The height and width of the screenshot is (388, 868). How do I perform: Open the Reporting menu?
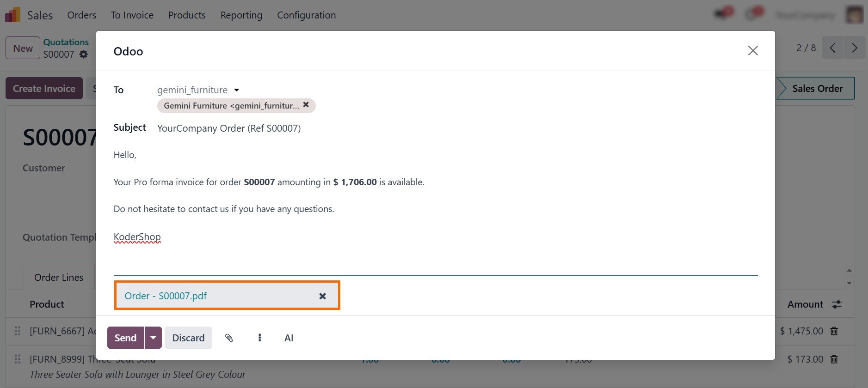point(241,15)
